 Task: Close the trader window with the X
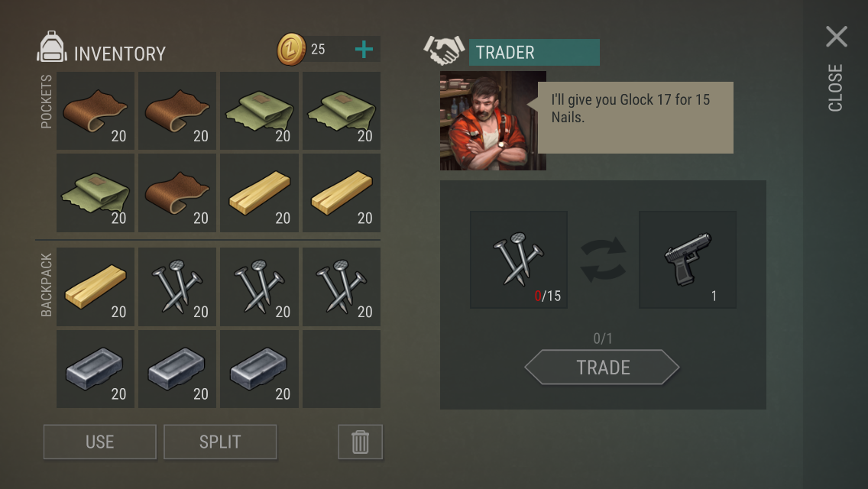837,37
